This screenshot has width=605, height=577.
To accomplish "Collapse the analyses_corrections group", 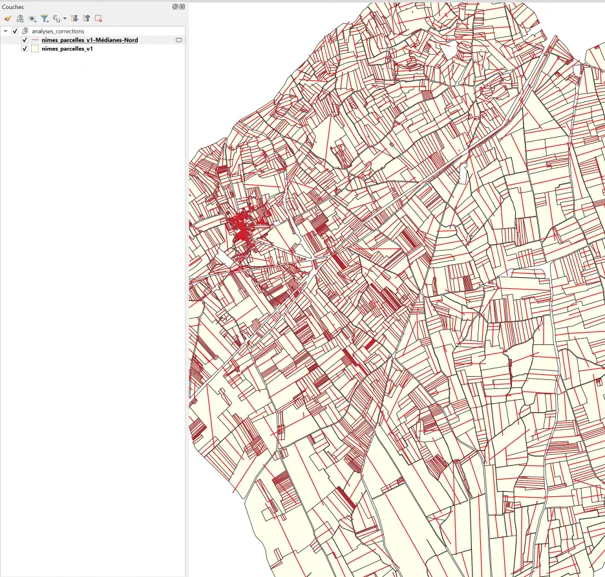I will click(5, 31).
